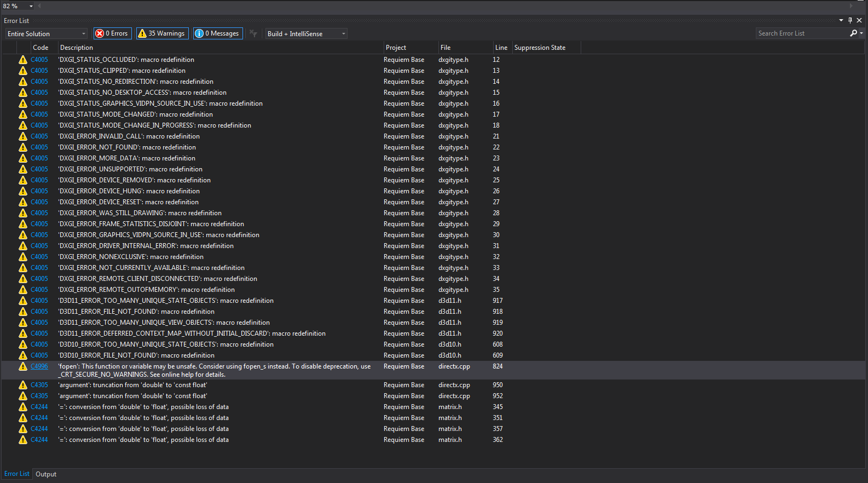The image size is (868, 483).
Task: Click warning icon of DXGI_STATUS_NO_REDIRECTION row
Action: tap(23, 82)
